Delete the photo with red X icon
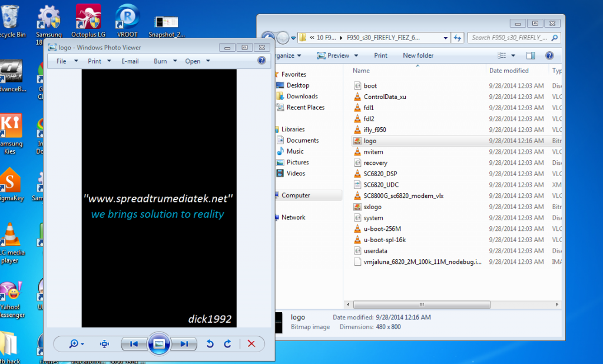The height and width of the screenshot is (364, 603). (x=251, y=344)
